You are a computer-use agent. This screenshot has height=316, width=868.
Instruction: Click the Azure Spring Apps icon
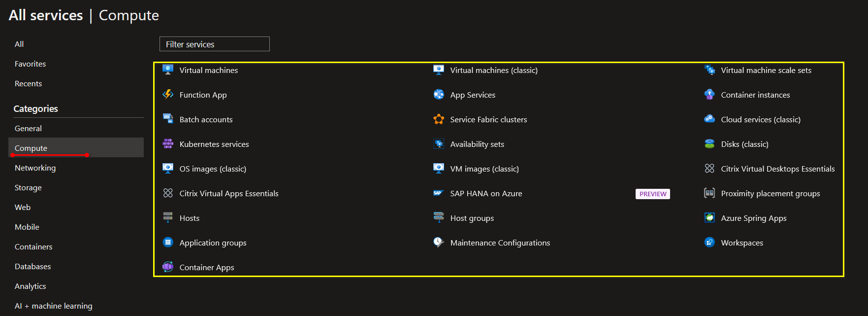click(709, 217)
